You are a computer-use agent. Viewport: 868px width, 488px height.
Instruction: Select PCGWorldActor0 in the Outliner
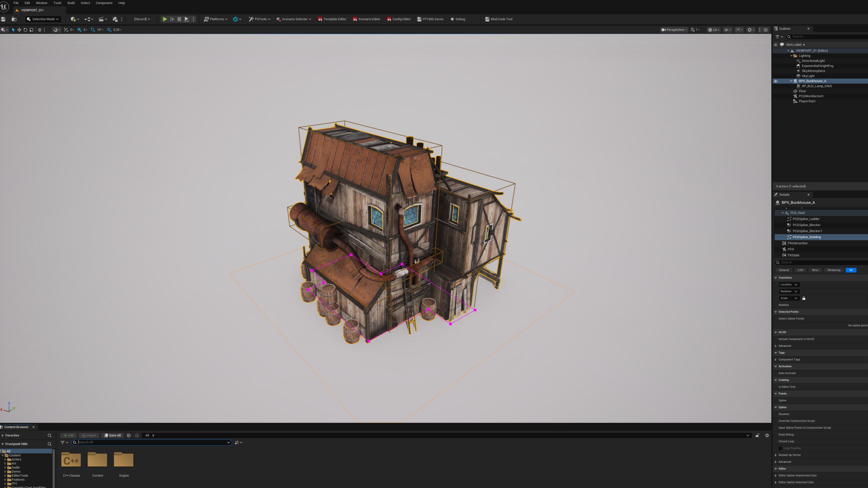[x=811, y=96]
